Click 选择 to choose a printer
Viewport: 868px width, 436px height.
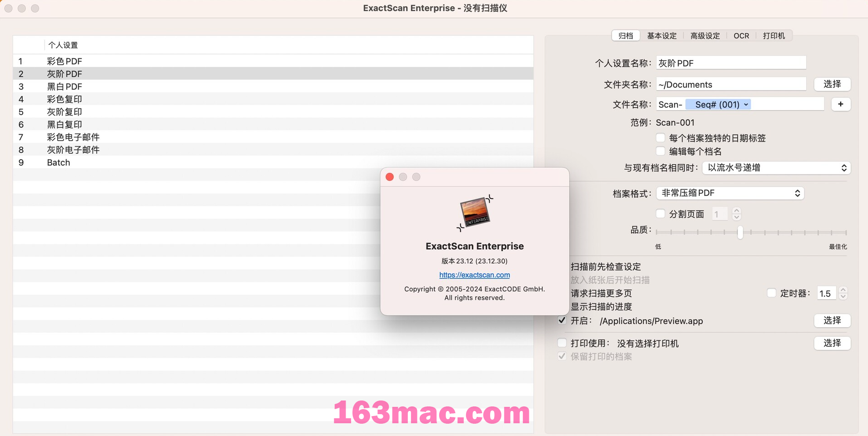pyautogui.click(x=832, y=343)
